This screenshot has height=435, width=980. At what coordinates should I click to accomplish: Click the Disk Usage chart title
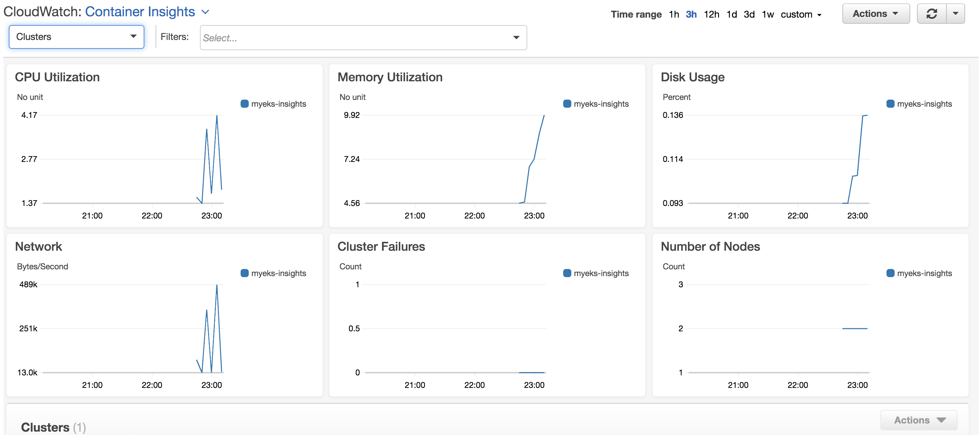pos(692,77)
